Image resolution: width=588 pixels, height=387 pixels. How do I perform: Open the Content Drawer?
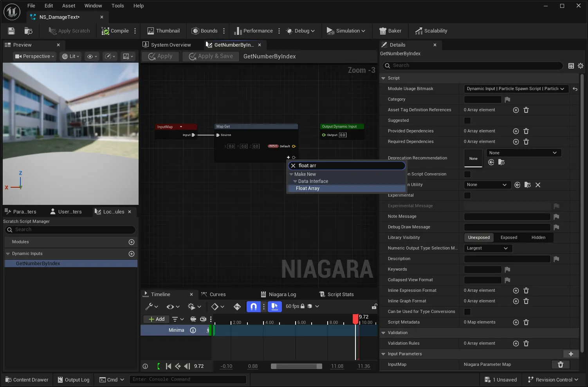coord(27,380)
